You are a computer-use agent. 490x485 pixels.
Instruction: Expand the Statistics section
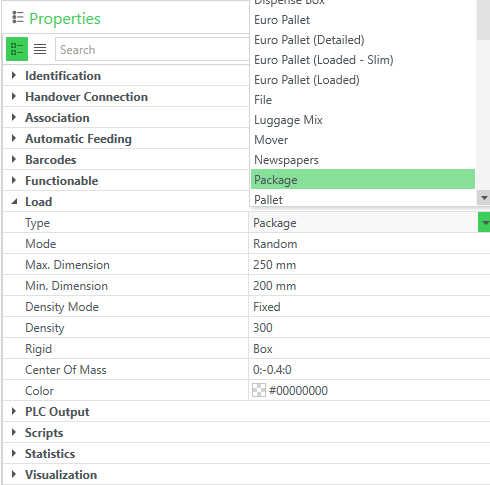[x=14, y=453]
